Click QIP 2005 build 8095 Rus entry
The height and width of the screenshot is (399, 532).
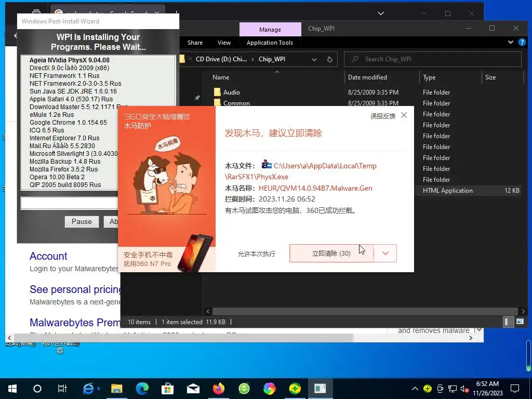pyautogui.click(x=65, y=185)
